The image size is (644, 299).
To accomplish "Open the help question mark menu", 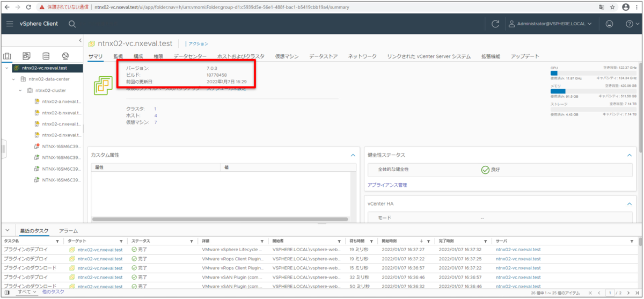I will point(632,24).
